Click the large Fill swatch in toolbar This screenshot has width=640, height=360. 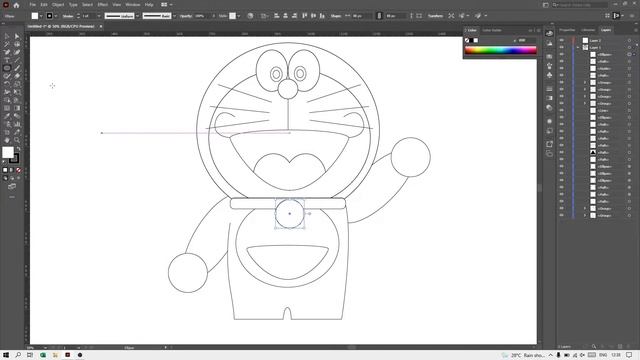tap(8, 152)
